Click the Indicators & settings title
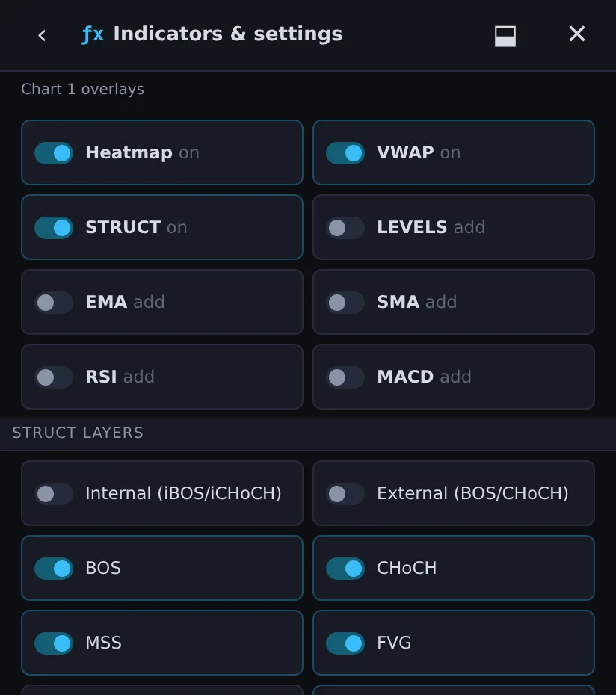The width and height of the screenshot is (616, 695). (228, 34)
